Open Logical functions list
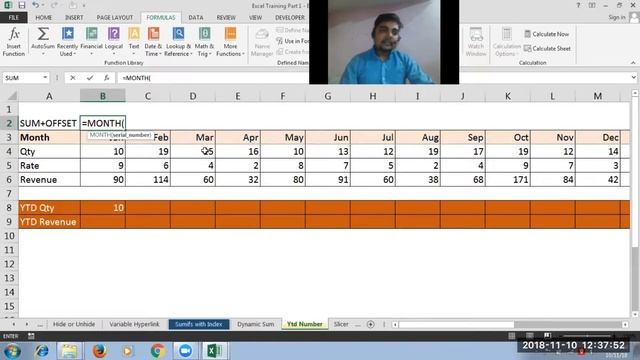 (x=114, y=42)
